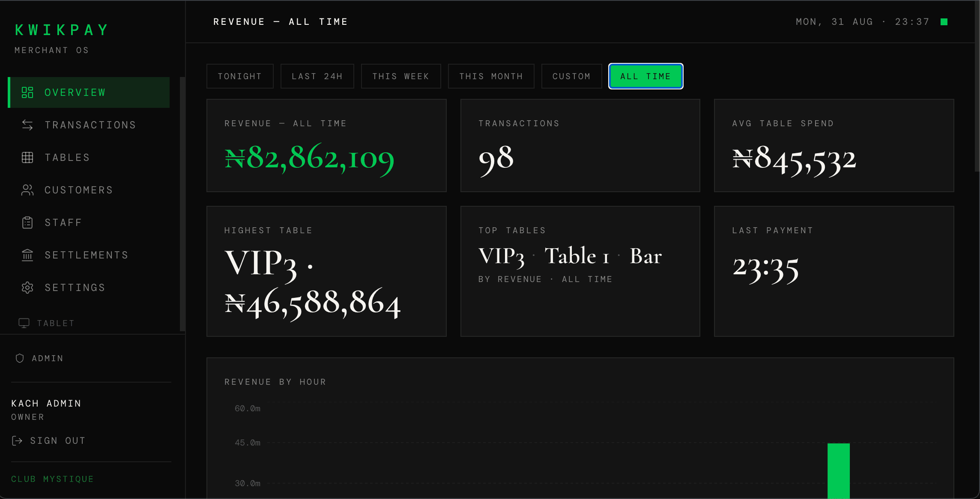The width and height of the screenshot is (980, 499).
Task: Click the Owner role label
Action: [x=28, y=417]
